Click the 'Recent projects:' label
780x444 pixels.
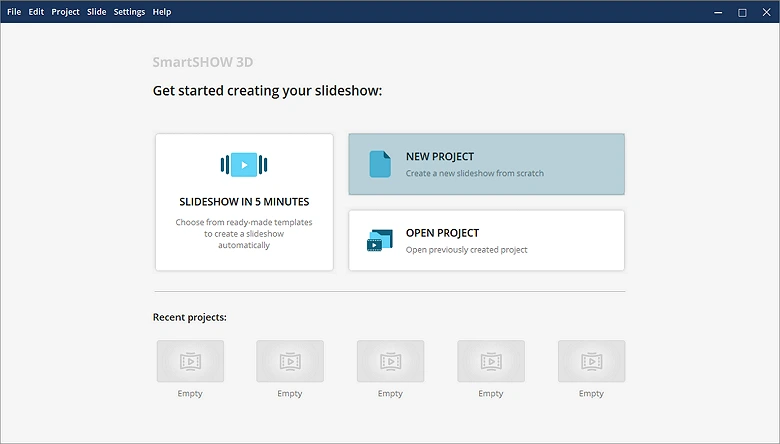click(x=190, y=317)
